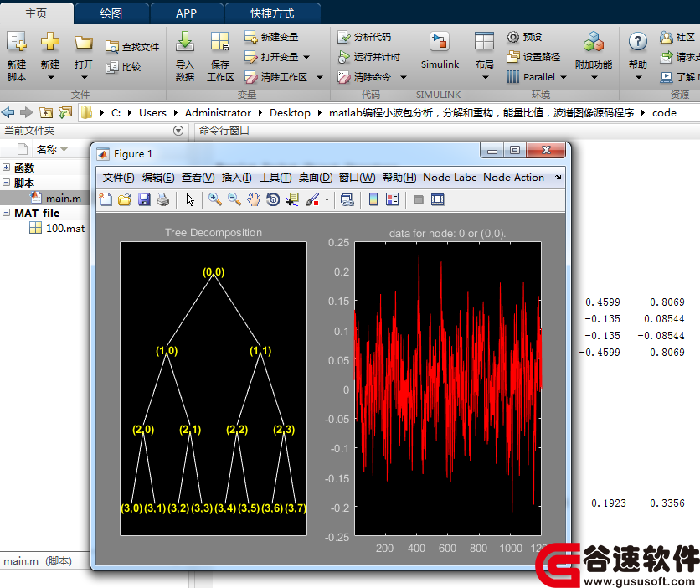
Task: Select main.m in current folder
Action: pos(64,198)
